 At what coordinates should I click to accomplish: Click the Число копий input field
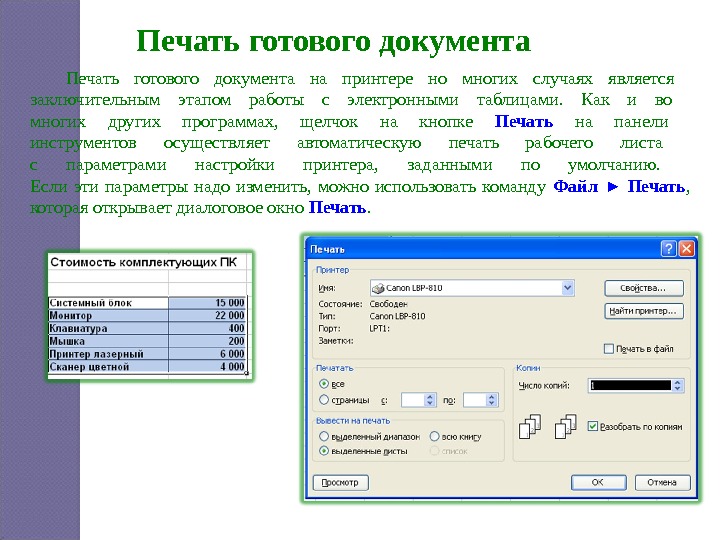[630, 385]
